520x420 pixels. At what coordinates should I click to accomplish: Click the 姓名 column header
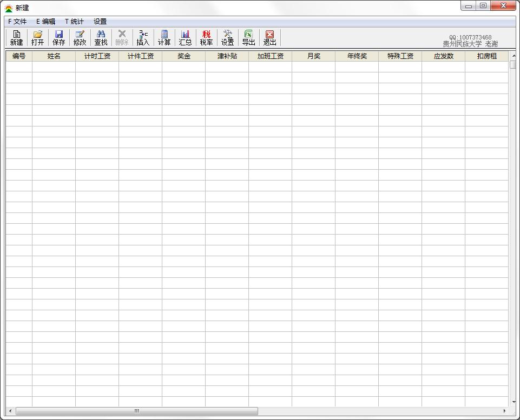click(x=54, y=56)
